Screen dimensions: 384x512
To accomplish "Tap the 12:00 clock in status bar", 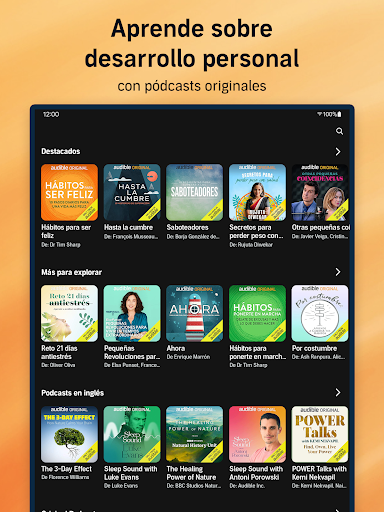I will click(51, 114).
